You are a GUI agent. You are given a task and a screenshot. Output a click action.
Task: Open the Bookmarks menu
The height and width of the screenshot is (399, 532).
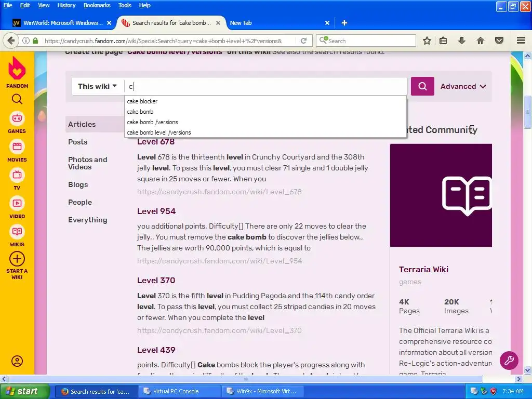point(97,5)
